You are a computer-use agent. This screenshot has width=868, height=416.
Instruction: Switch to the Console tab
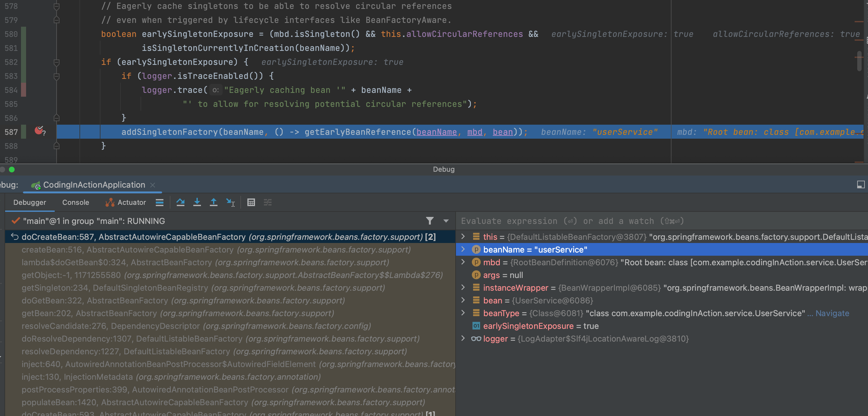click(x=75, y=202)
